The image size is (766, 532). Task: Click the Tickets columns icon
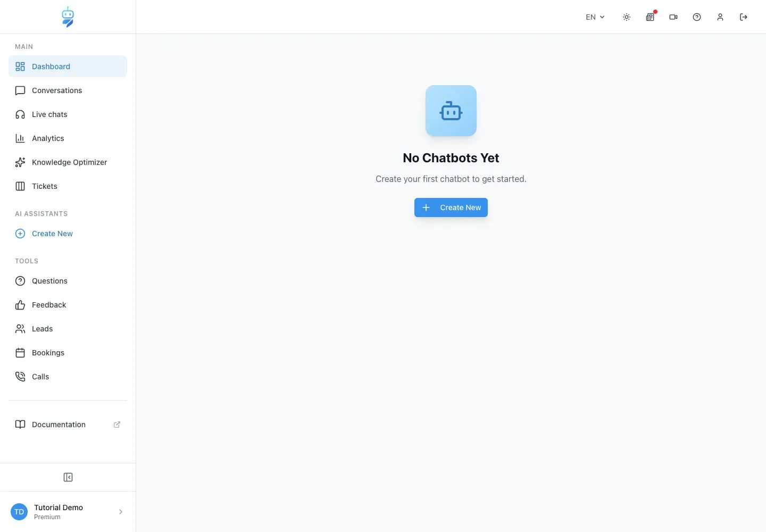(20, 186)
